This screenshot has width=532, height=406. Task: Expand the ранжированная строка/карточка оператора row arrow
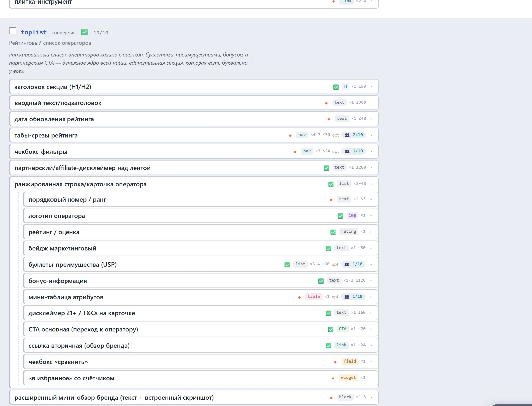pos(371,184)
